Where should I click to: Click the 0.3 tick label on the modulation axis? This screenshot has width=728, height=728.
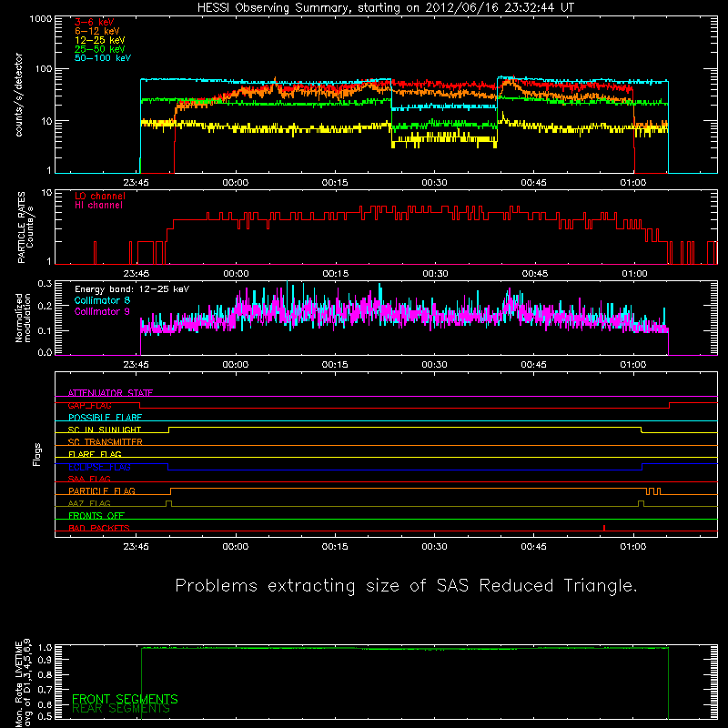pos(45,284)
